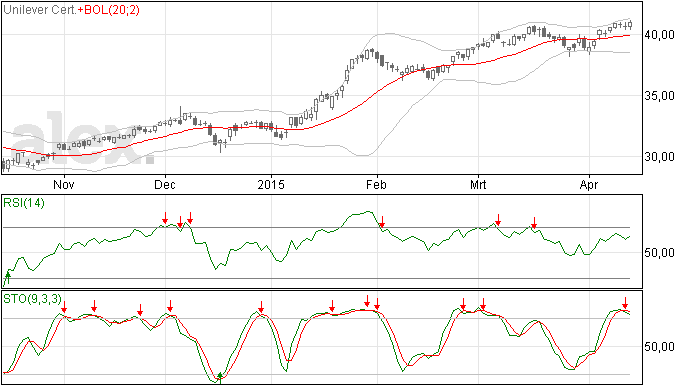This screenshot has width=690, height=387.
Task: Click the 50,00 label of STO panel
Action: pos(659,347)
